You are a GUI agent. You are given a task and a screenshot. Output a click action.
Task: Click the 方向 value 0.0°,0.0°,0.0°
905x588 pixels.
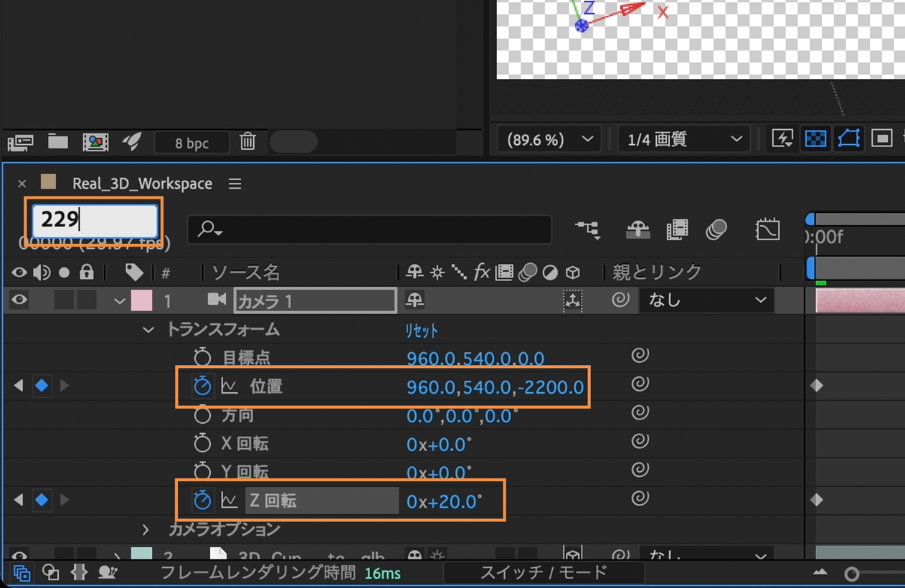[x=463, y=416]
